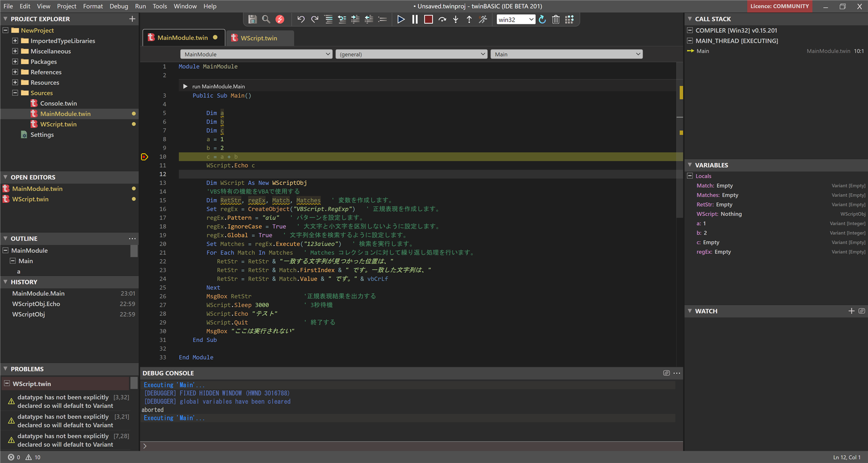Switch to the WScript.twin editor tab
Image resolution: width=868 pixels, height=463 pixels.
260,37
